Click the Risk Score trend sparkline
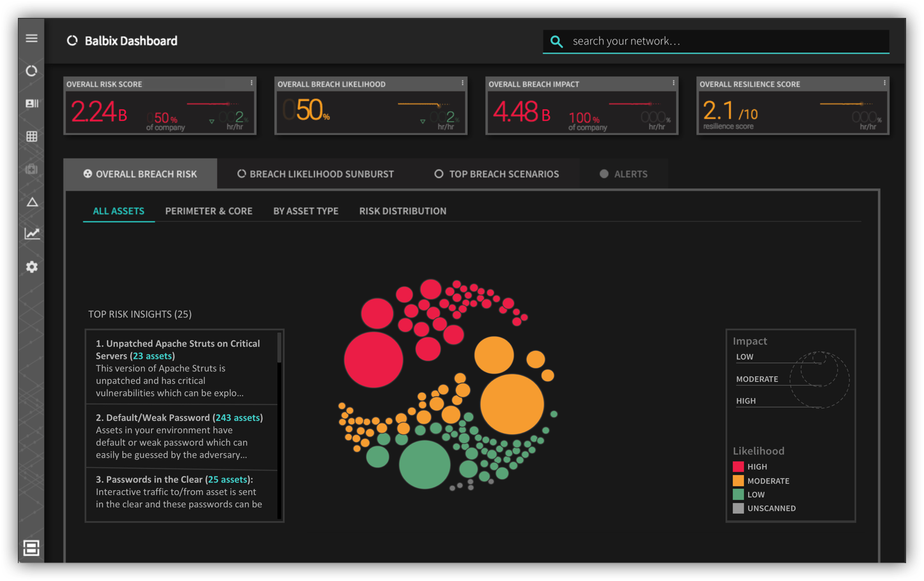Image resolution: width=924 pixels, height=581 pixels. [212, 104]
